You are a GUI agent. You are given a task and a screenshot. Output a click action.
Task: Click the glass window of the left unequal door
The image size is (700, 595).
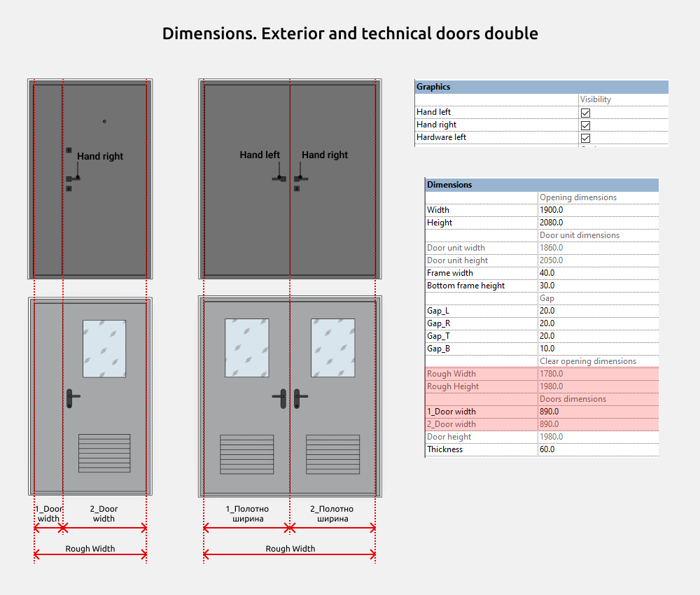[104, 349]
